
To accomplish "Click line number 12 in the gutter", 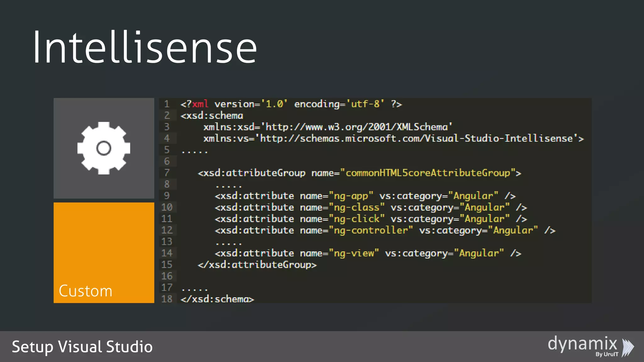I will [167, 230].
